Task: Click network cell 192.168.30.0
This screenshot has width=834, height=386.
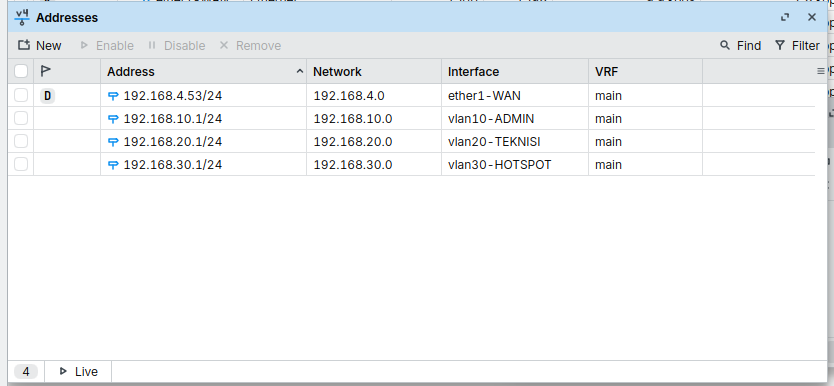Action: pos(374,165)
